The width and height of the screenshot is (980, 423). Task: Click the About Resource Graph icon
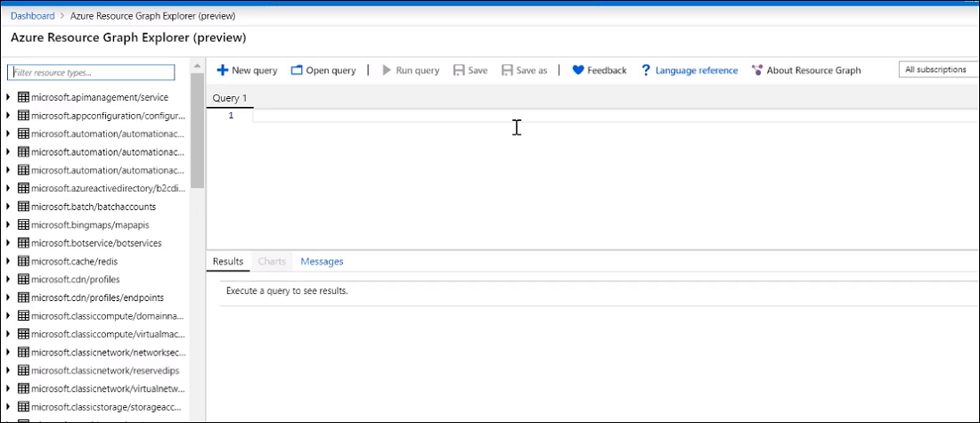[x=757, y=70]
